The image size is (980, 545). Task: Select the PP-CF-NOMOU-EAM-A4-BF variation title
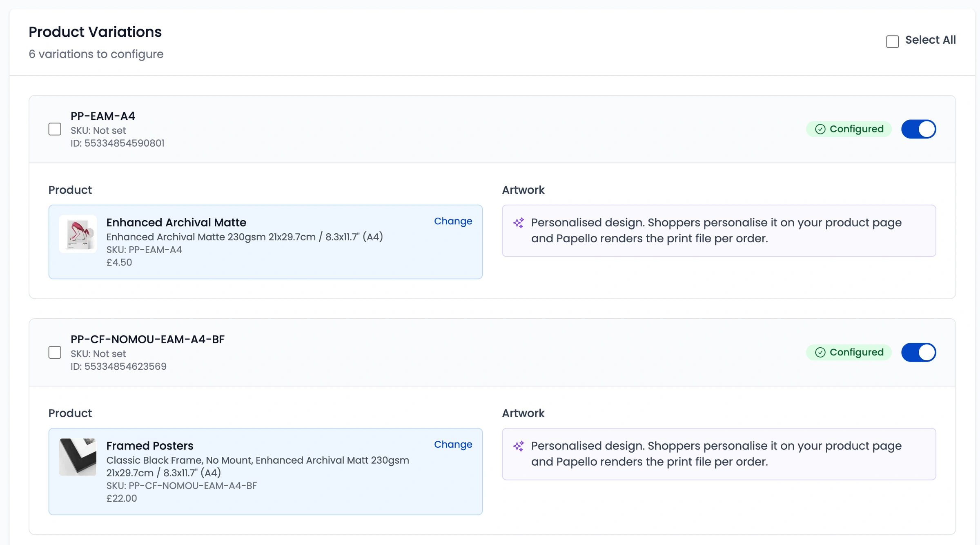pyautogui.click(x=147, y=339)
